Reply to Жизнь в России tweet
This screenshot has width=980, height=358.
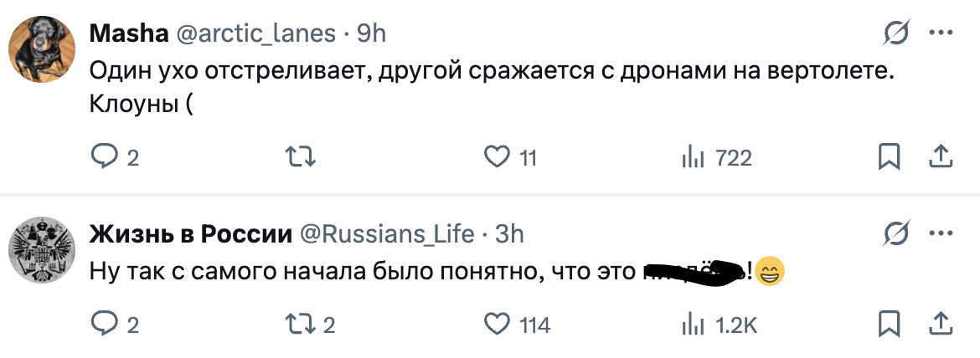tap(104, 324)
